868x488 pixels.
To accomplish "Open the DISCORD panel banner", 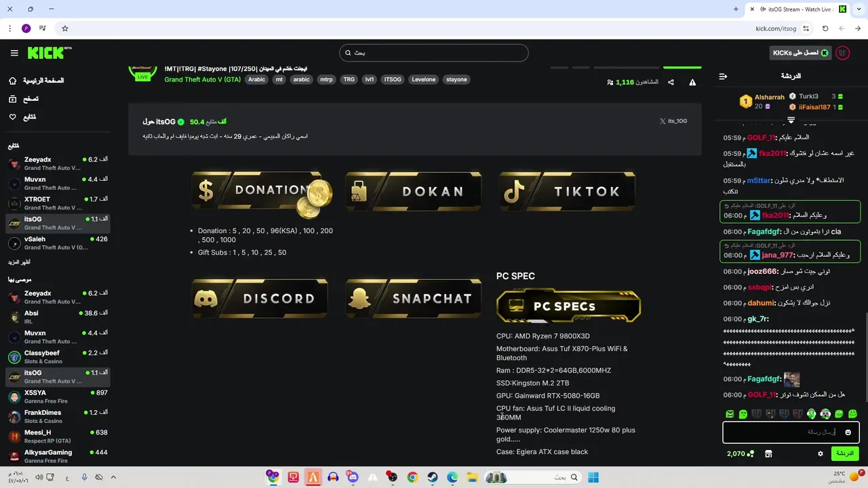I will 260,298.
